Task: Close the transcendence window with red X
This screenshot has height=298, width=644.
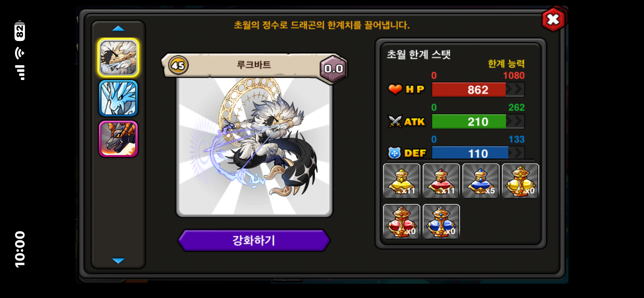Action: (x=553, y=20)
